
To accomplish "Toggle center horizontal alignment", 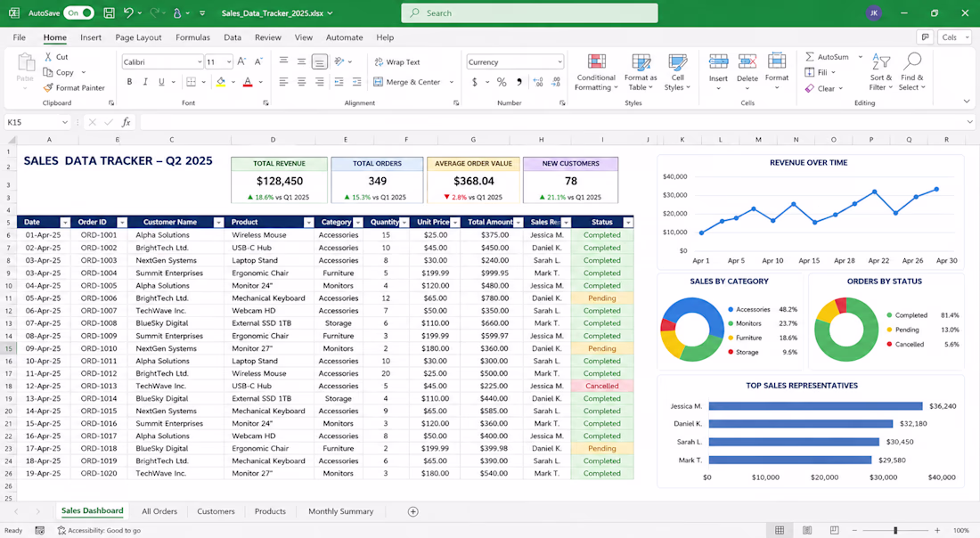I will [301, 82].
